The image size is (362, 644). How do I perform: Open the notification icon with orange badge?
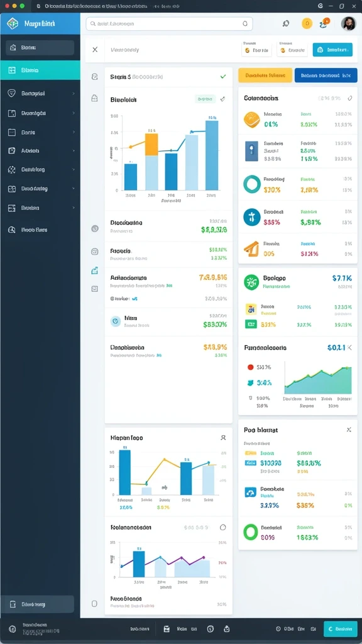tap(324, 23)
